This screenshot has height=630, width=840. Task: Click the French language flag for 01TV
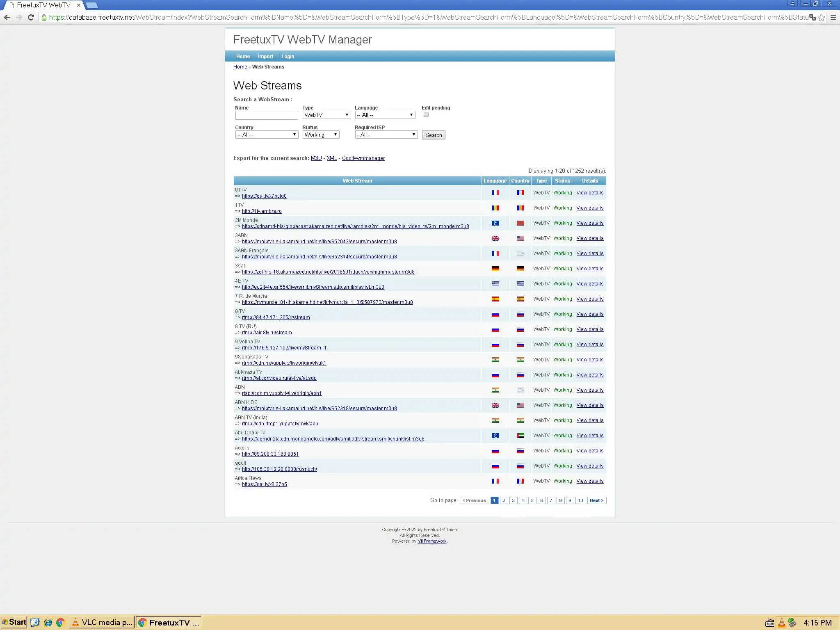click(x=495, y=193)
